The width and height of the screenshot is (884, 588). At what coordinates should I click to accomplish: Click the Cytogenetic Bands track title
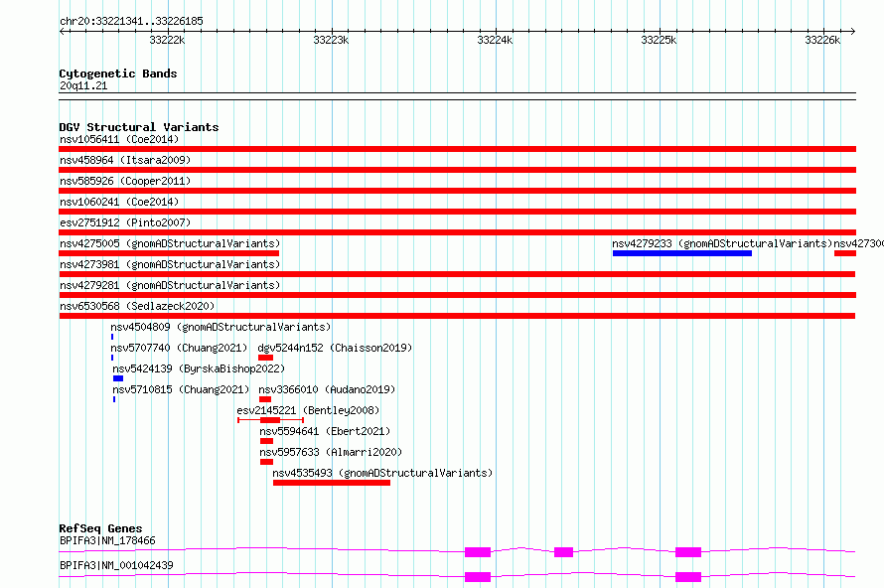click(118, 73)
